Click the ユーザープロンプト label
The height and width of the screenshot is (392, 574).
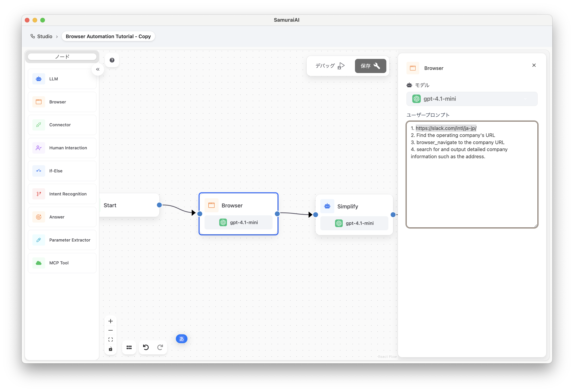click(428, 115)
